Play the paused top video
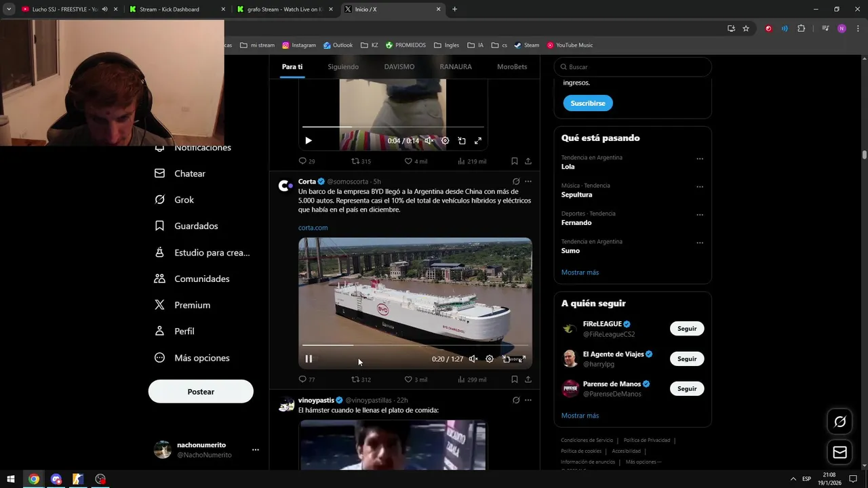The width and height of the screenshot is (868, 488). (309, 140)
